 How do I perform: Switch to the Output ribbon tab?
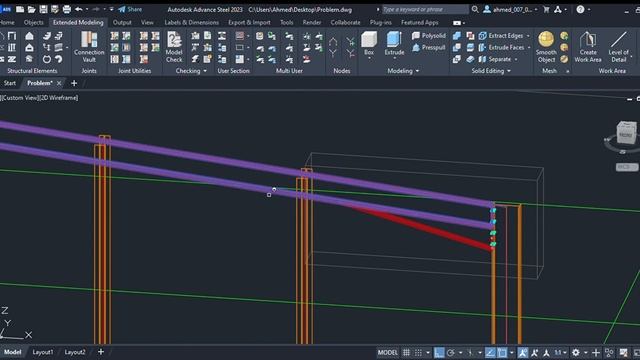coord(122,22)
